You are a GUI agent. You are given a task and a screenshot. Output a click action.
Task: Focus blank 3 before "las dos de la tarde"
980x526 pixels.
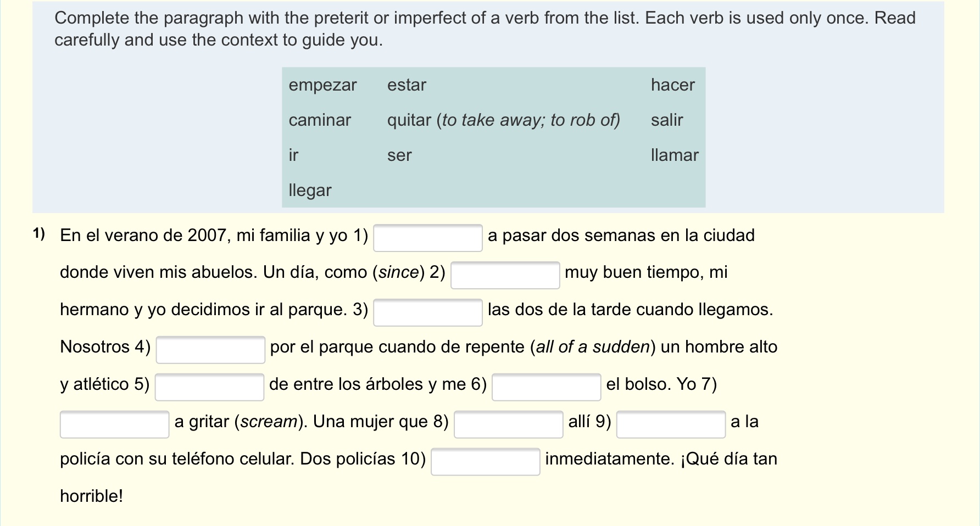point(427,312)
